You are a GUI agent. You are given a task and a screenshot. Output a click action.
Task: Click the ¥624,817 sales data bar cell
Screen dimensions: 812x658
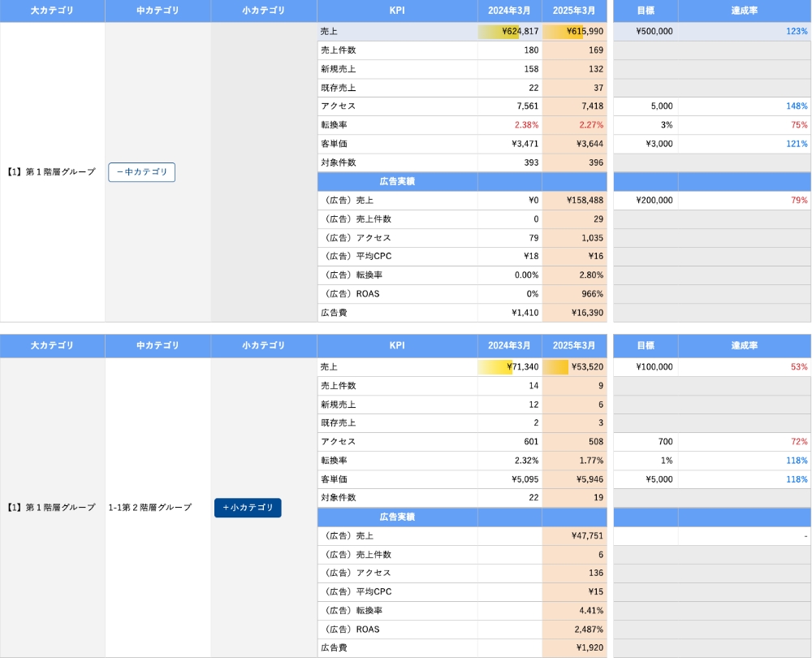(510, 32)
